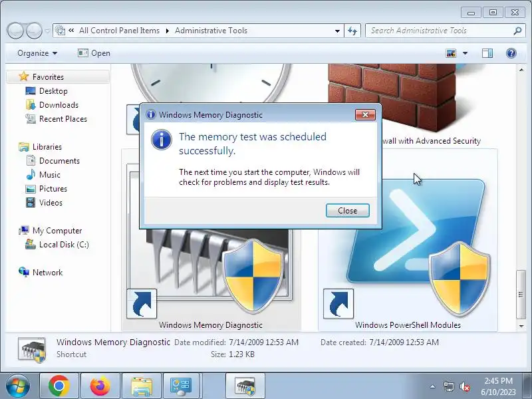Open recent pages dropdown beside Forward
The image size is (532, 399).
(x=47, y=31)
